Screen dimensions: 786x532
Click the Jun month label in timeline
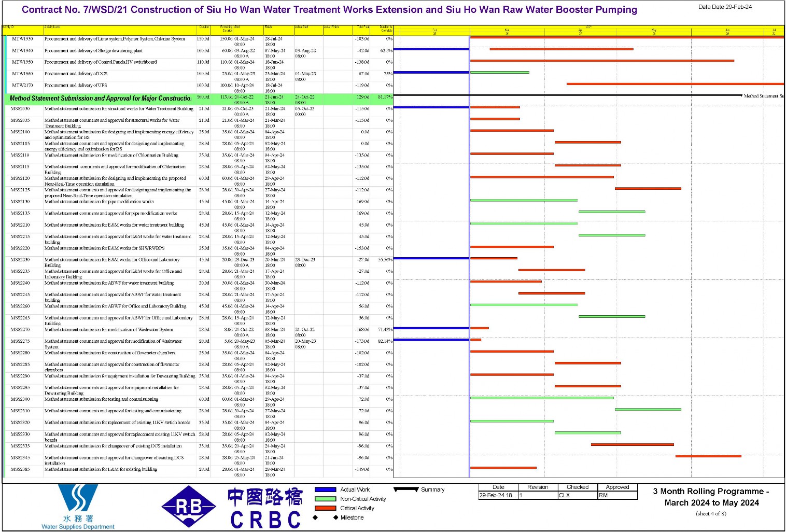727,31
